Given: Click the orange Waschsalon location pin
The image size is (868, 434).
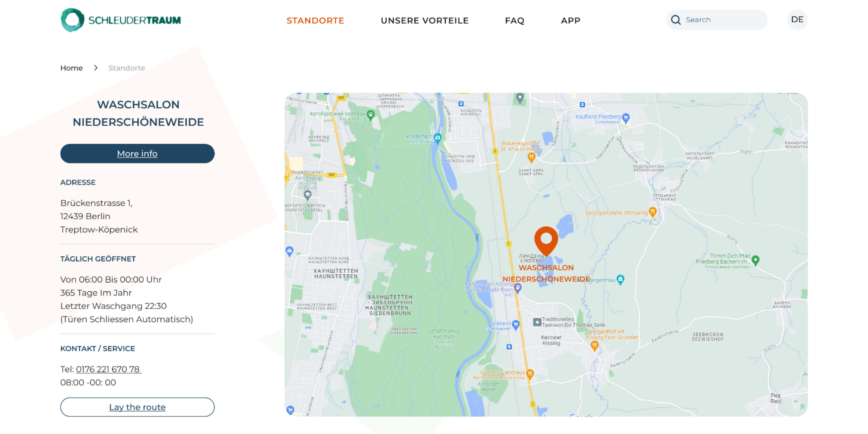Looking at the screenshot, I should pos(546,240).
